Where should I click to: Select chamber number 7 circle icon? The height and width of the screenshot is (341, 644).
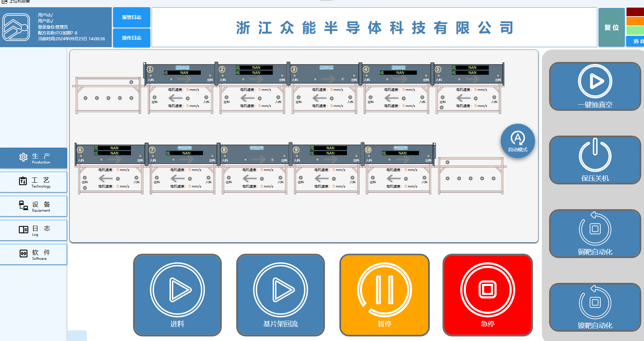152,150
